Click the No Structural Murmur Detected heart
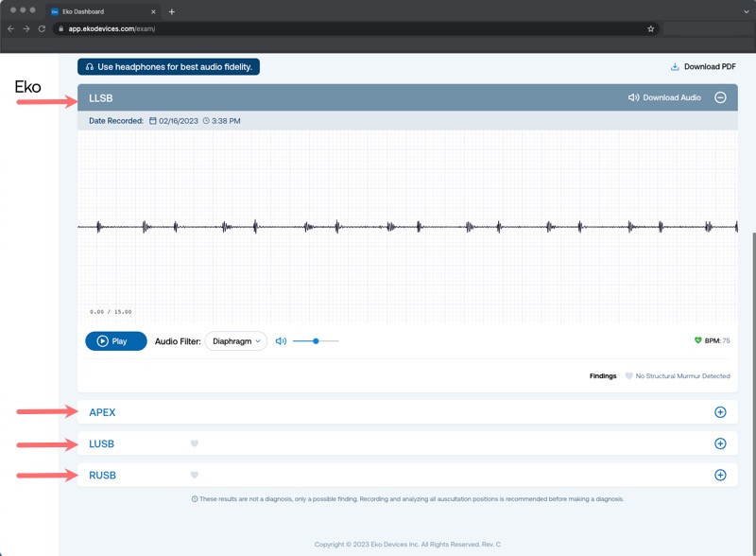This screenshot has width=756, height=556. pos(628,376)
